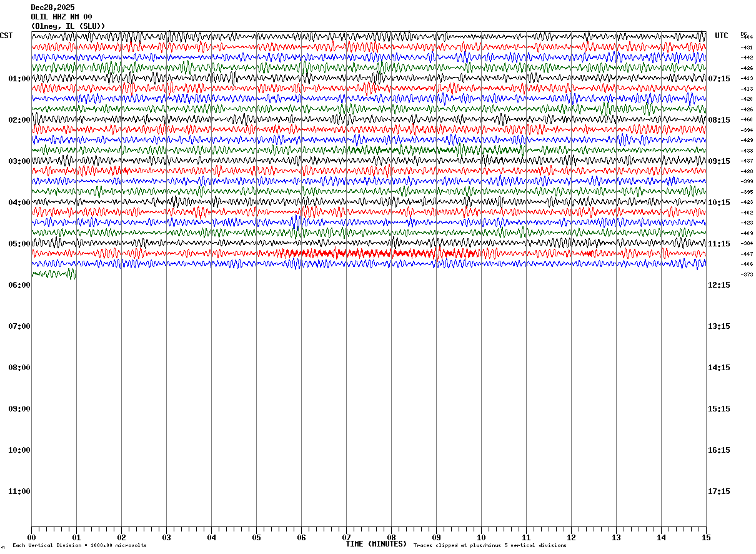Click the DC offset value -384
This screenshot has width=756, height=554.
click(x=747, y=243)
